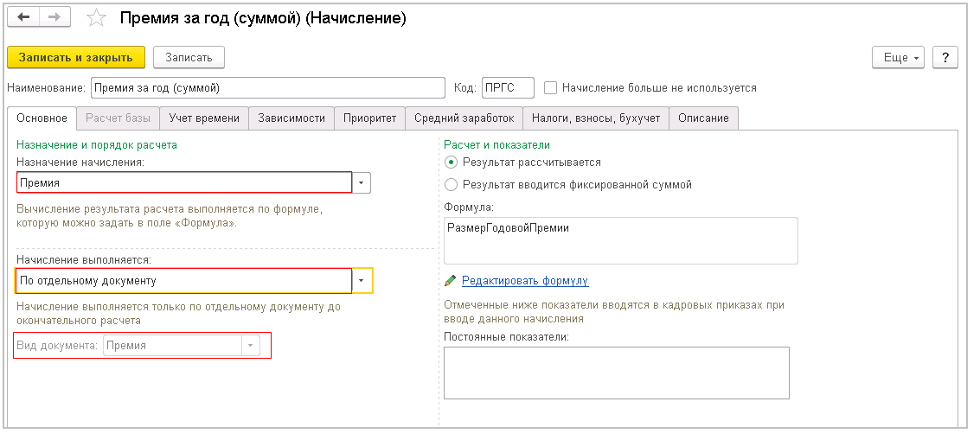Viewport: 980px width, 440px height.
Task: Select 'Результат рассчитывается' radio button
Action: coord(451,162)
